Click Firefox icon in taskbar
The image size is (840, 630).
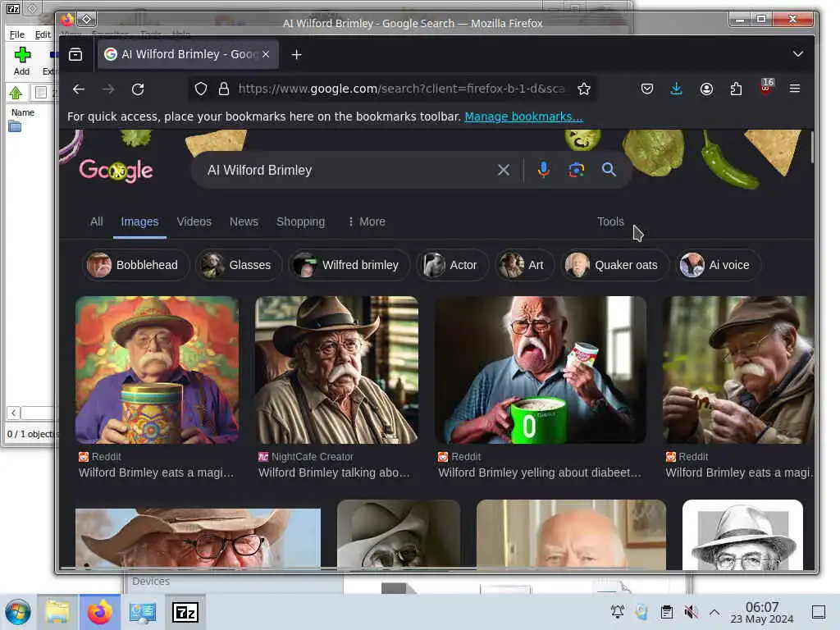pos(100,612)
